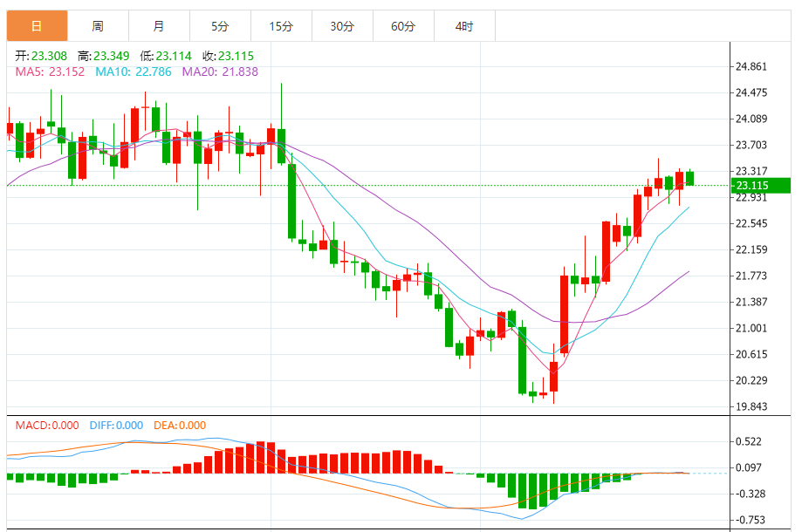The height and width of the screenshot is (532, 802).
Task: Open the 4时 interval tab
Action: (464, 26)
